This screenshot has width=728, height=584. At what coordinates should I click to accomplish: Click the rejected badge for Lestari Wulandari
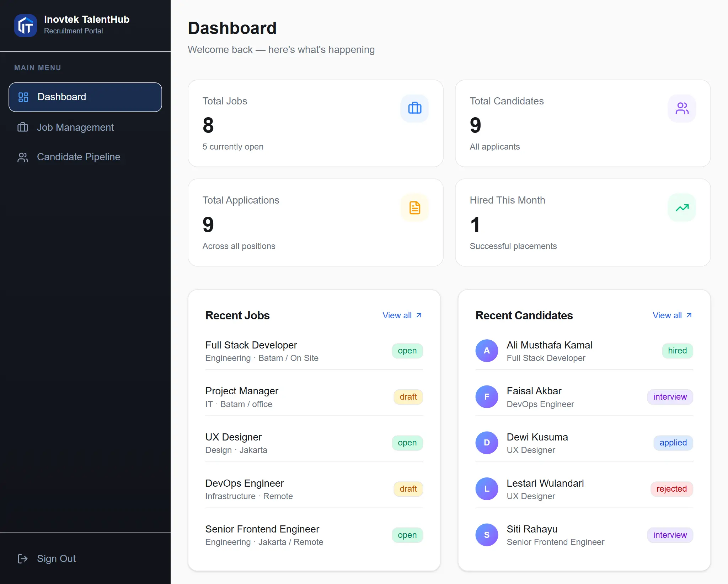(672, 489)
